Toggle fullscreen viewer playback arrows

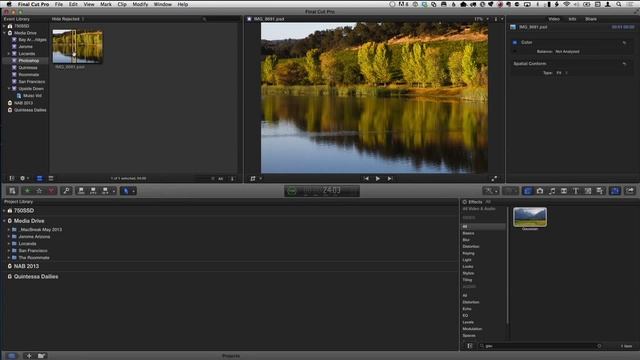pyautogui.click(x=494, y=178)
